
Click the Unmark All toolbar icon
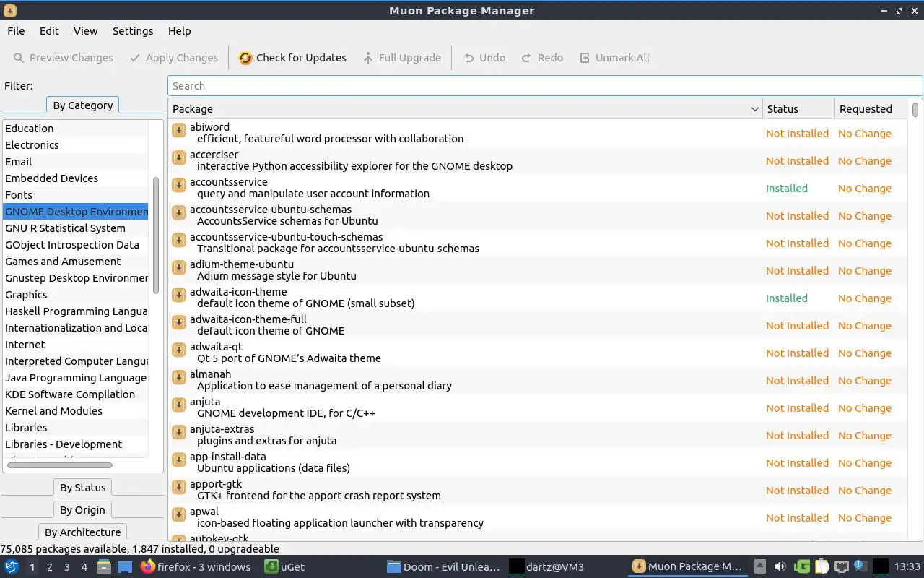(x=585, y=58)
